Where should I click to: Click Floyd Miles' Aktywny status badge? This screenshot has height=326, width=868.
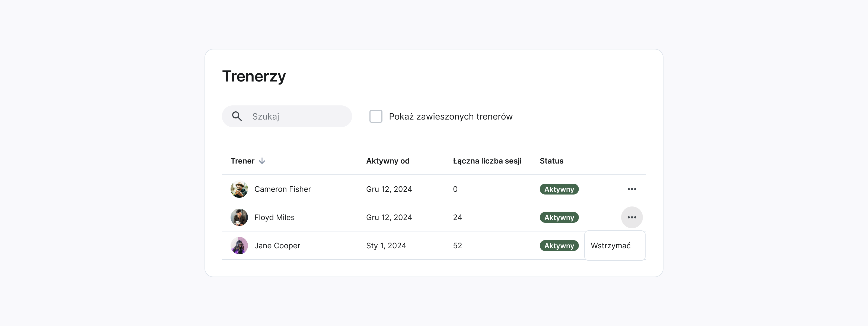pos(559,217)
